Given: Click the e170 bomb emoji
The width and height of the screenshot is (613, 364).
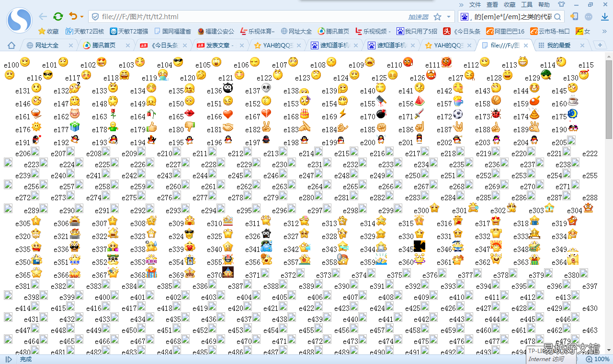Looking at the screenshot, I should pyautogui.click(x=381, y=114).
